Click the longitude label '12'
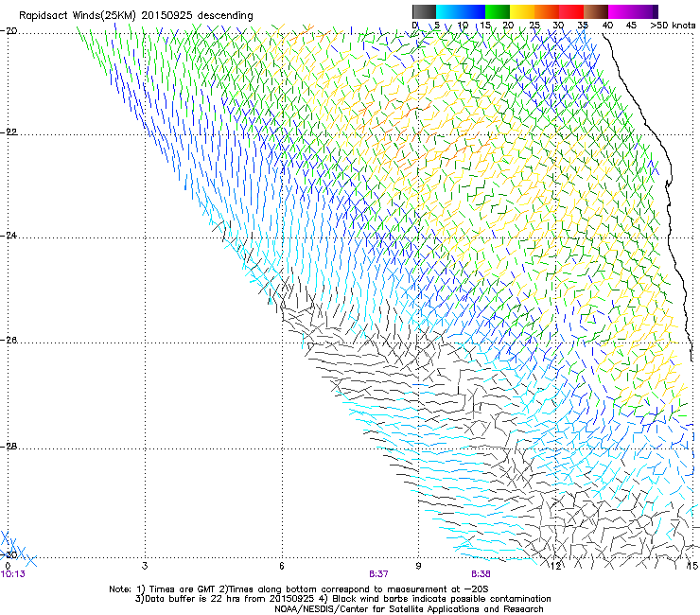Viewport: 700px width, 615px height. (556, 566)
